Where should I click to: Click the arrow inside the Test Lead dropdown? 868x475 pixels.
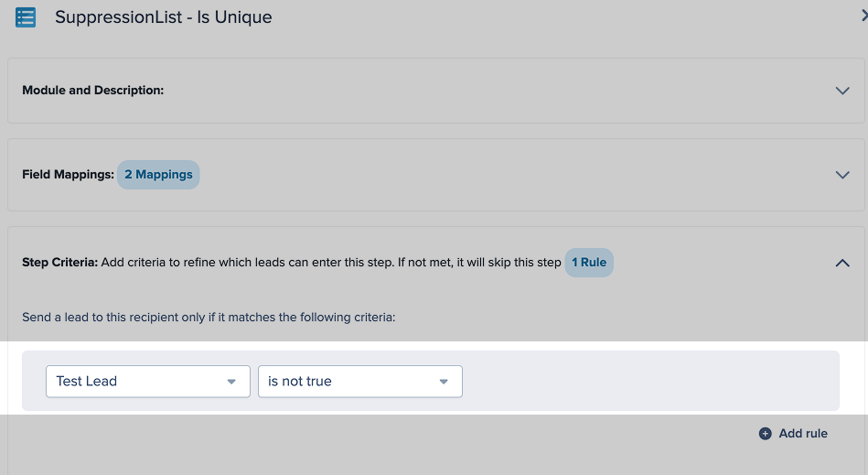click(x=231, y=382)
